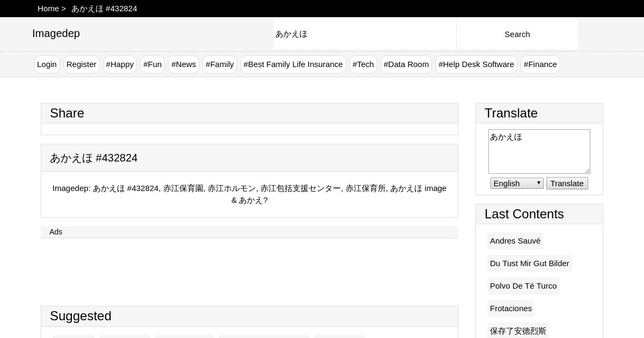Viewport: 644px width, 338px height.
Task: Select the #Fun tag
Action: click(152, 64)
